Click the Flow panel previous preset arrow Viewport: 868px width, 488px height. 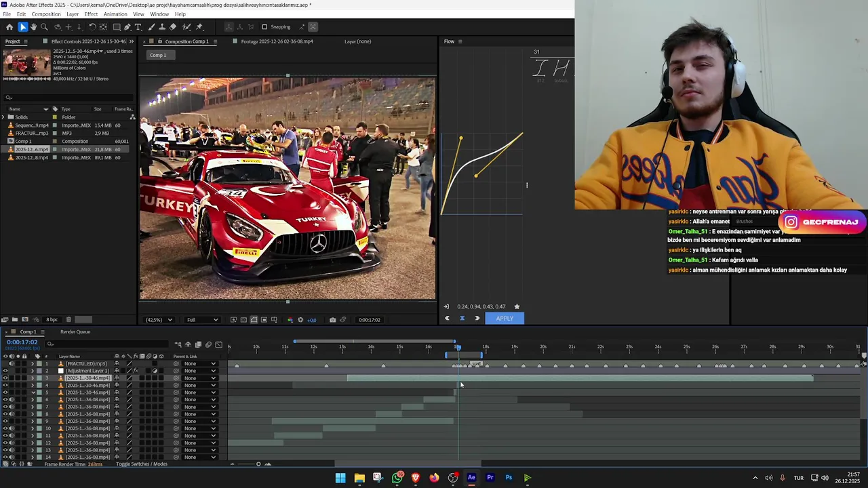point(447,318)
